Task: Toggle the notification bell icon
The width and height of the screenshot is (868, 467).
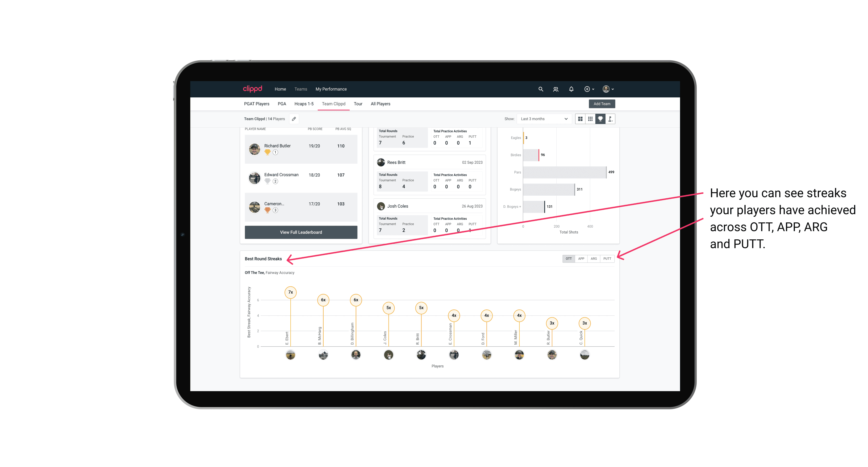Action: pos(570,89)
